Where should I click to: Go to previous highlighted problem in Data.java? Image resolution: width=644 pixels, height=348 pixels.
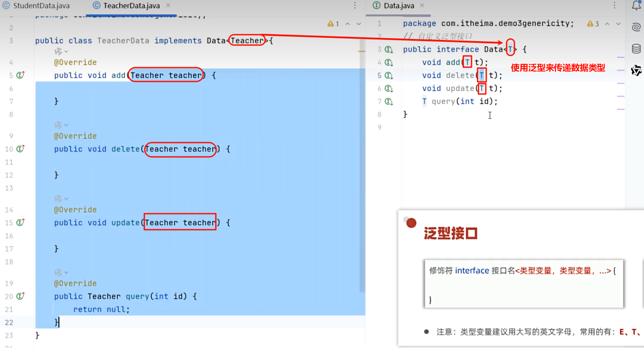click(x=607, y=24)
